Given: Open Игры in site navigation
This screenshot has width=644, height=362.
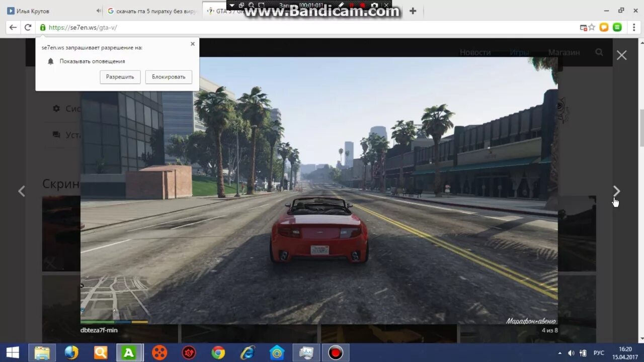Looking at the screenshot, I should [x=519, y=52].
